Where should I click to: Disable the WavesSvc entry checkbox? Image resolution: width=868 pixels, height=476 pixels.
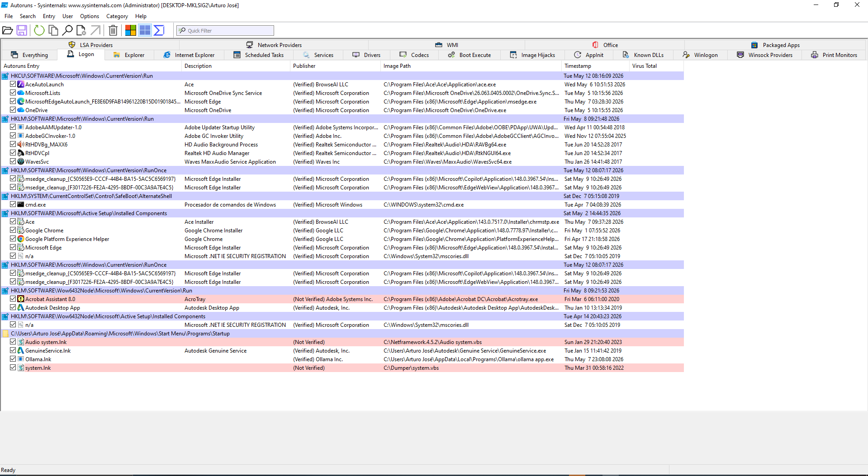(x=13, y=161)
